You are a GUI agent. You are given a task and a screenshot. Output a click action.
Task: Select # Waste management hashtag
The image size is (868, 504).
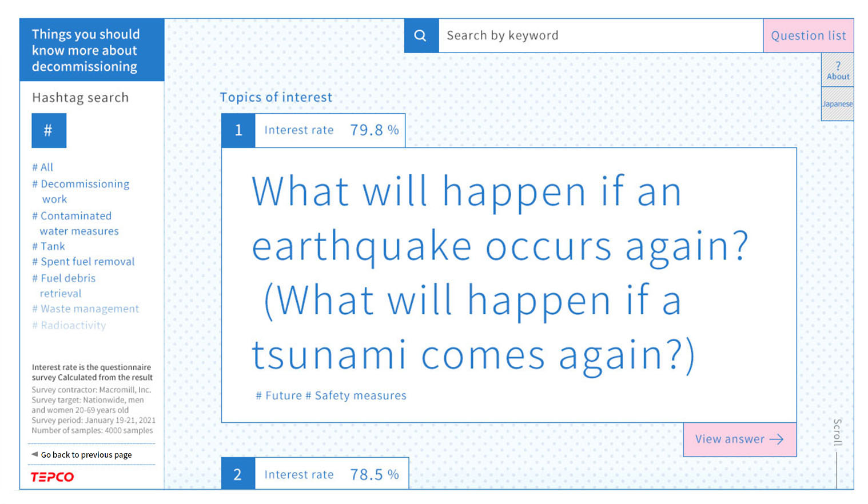[x=85, y=309]
